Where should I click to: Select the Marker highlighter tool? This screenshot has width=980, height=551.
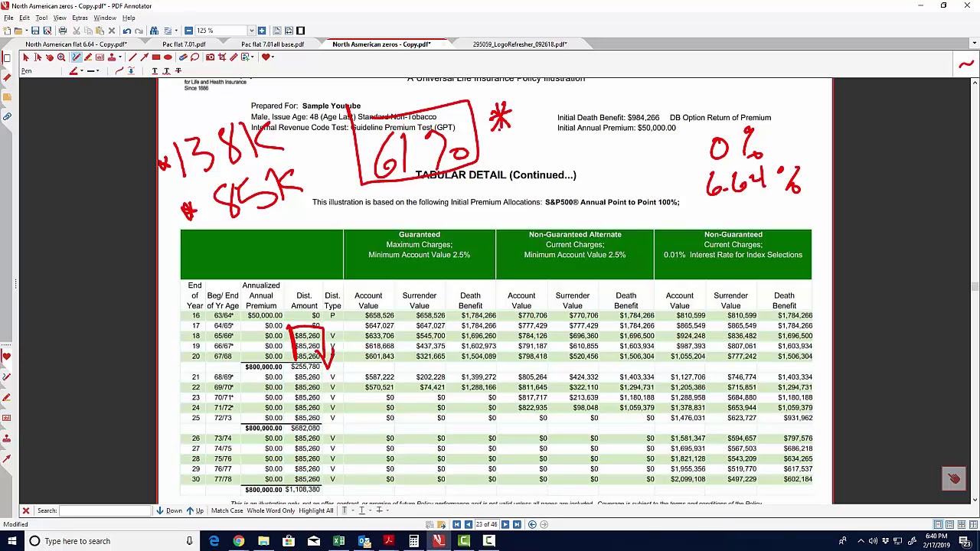[x=88, y=57]
